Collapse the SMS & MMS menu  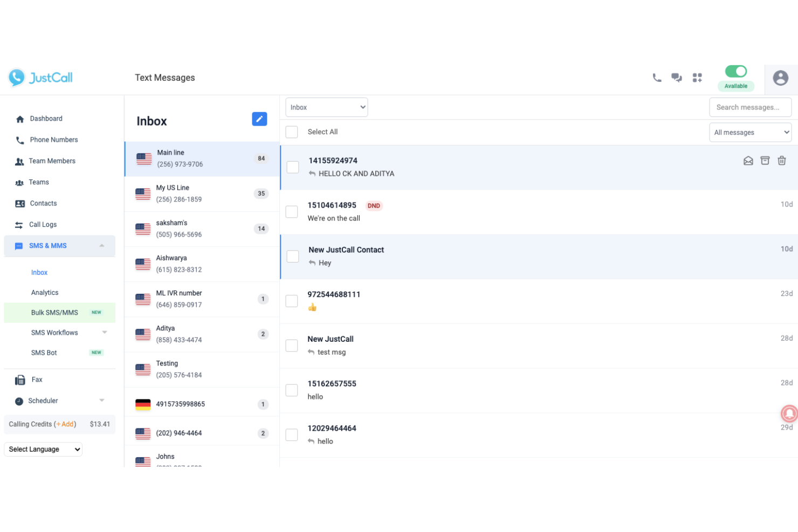click(102, 245)
